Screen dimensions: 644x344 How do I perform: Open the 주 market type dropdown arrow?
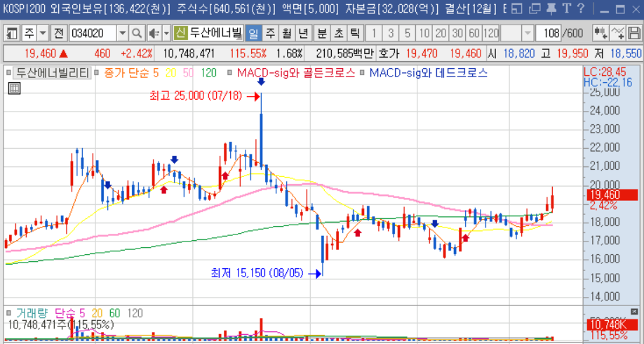click(43, 34)
